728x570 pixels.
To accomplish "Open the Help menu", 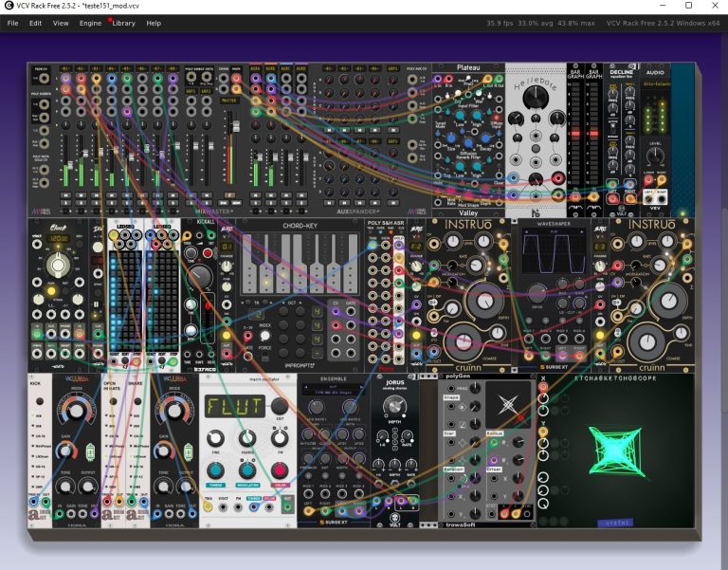I will coord(154,23).
